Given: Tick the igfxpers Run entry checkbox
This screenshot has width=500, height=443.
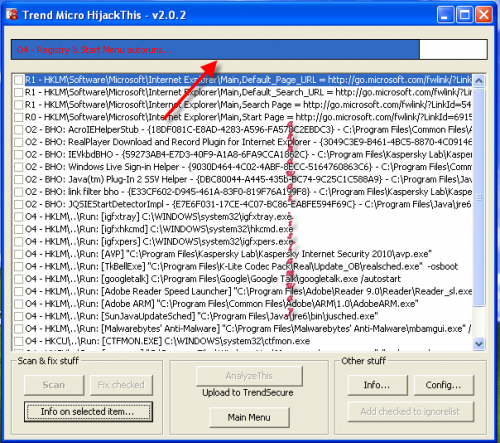Looking at the screenshot, I should [x=19, y=242].
